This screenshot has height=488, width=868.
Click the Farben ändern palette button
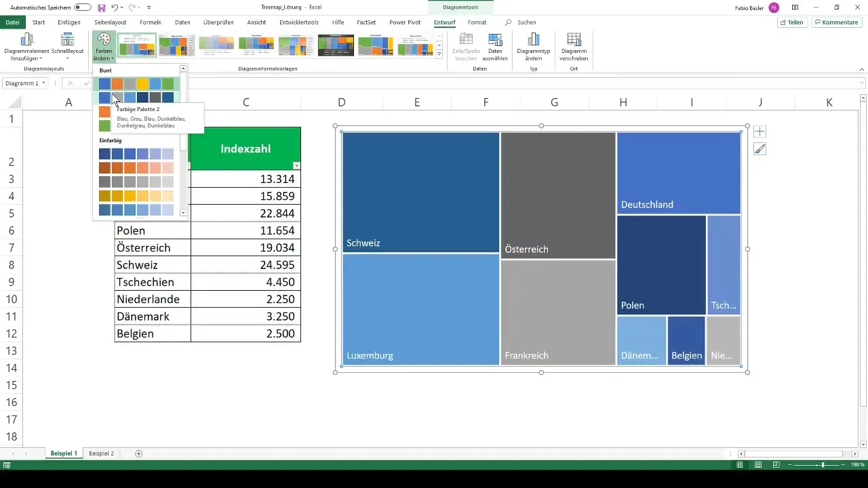click(x=104, y=47)
